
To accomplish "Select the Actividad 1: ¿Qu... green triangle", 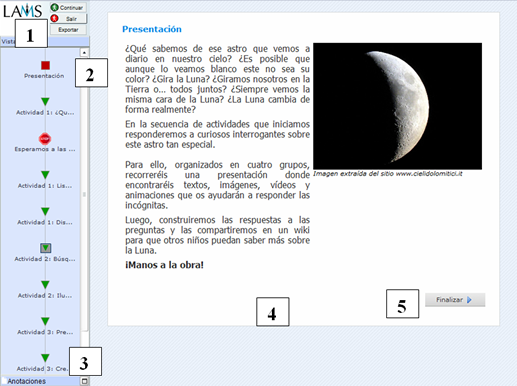I will (x=45, y=102).
